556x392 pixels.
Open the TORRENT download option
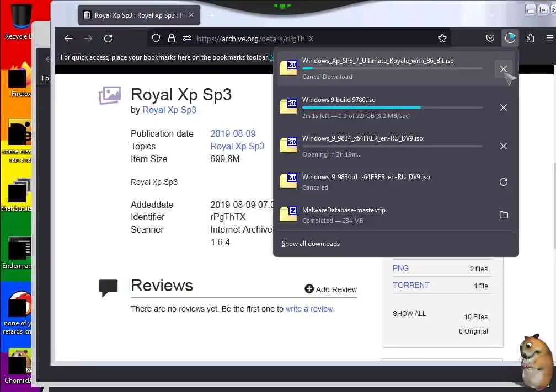coord(410,286)
